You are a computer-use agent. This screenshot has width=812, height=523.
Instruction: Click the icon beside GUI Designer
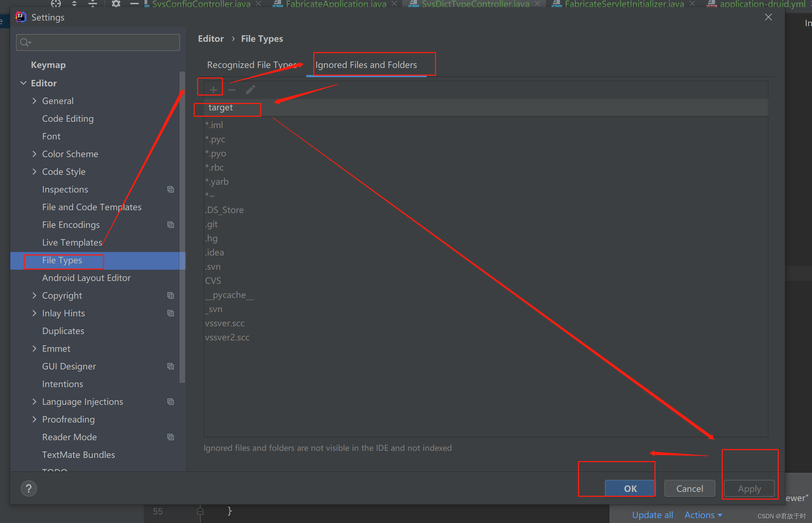171,366
